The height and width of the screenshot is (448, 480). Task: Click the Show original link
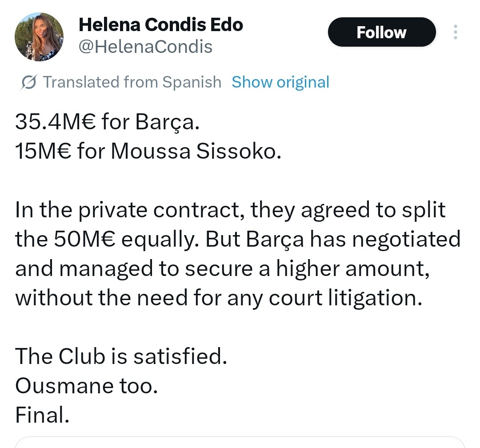(280, 82)
